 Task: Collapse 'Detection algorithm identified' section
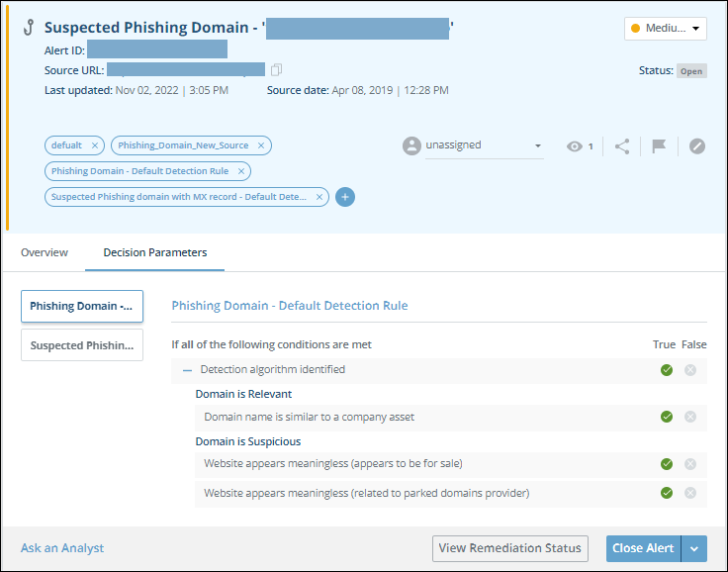tap(186, 369)
